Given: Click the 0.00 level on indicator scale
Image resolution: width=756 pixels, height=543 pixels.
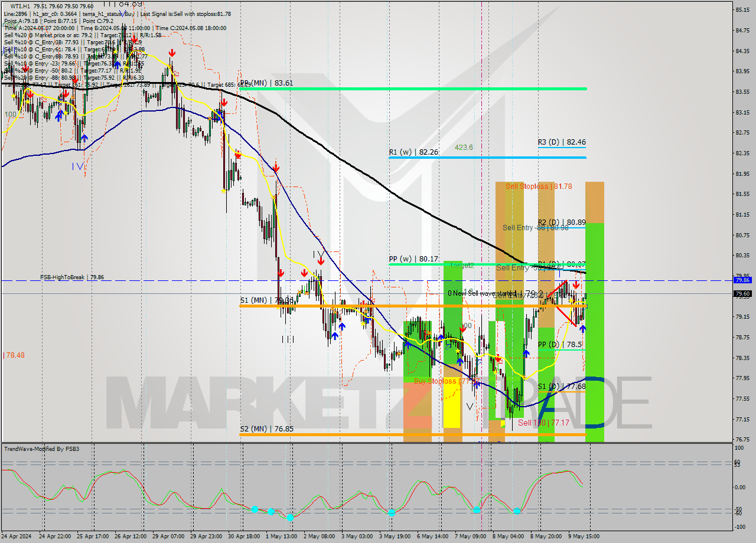Looking at the screenshot, I should tap(740, 488).
